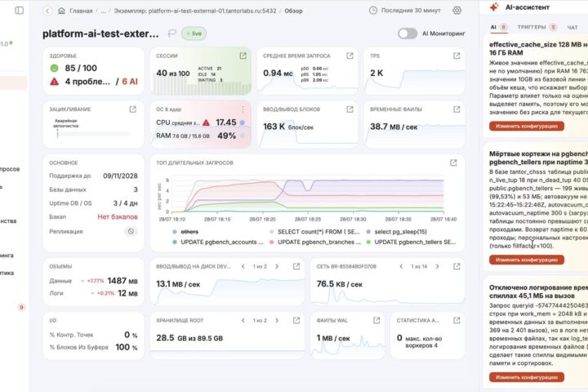The width and height of the screenshot is (588, 392).
Task: Click Изменить конфигурацию for Отключено логирование
Action: (527, 377)
